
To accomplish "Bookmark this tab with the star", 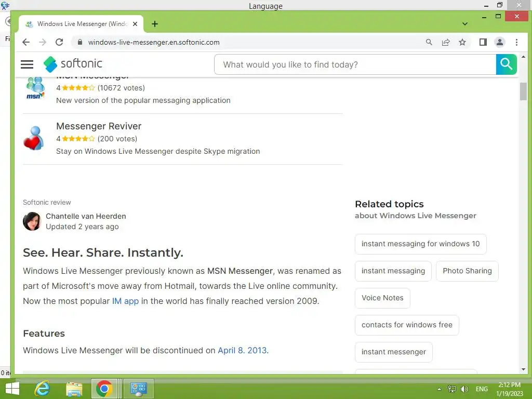I will click(x=462, y=42).
